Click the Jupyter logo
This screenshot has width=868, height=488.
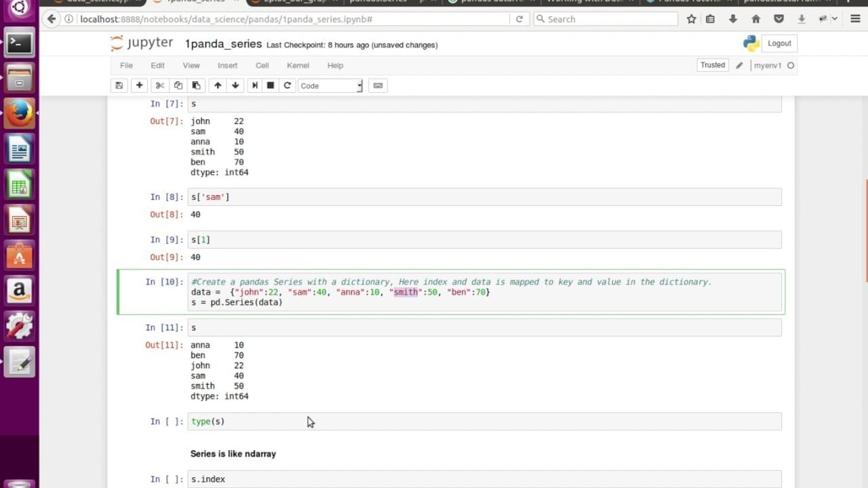142,43
